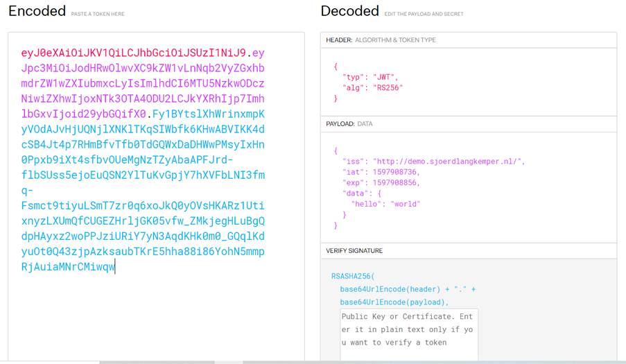Image resolution: width=626 pixels, height=364 pixels.
Task: Click the red header segment of the encoded token
Action: [x=133, y=53]
